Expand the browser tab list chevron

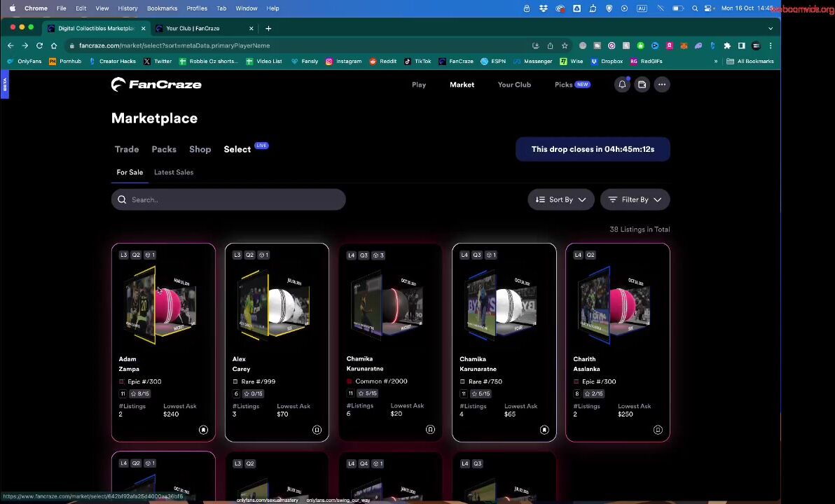pyautogui.click(x=771, y=29)
